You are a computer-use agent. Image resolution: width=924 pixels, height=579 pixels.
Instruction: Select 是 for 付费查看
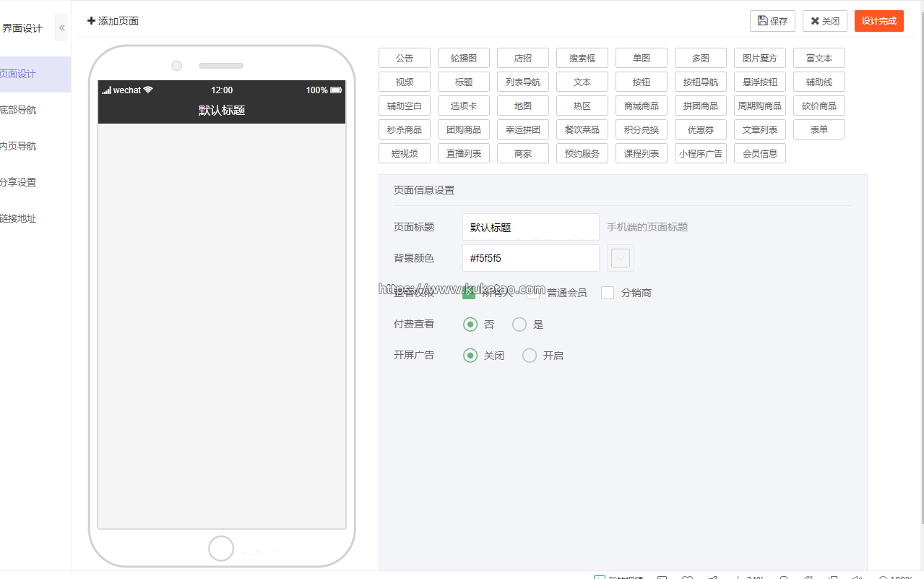pyautogui.click(x=519, y=325)
